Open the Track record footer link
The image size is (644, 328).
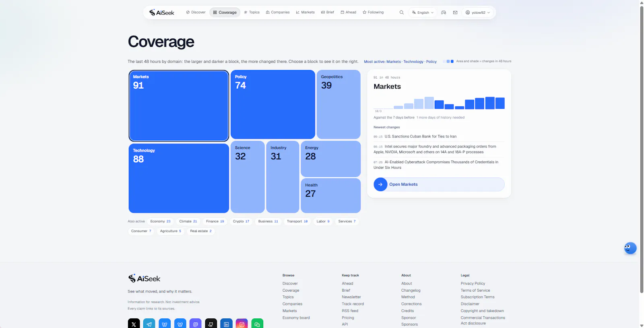[x=353, y=304]
